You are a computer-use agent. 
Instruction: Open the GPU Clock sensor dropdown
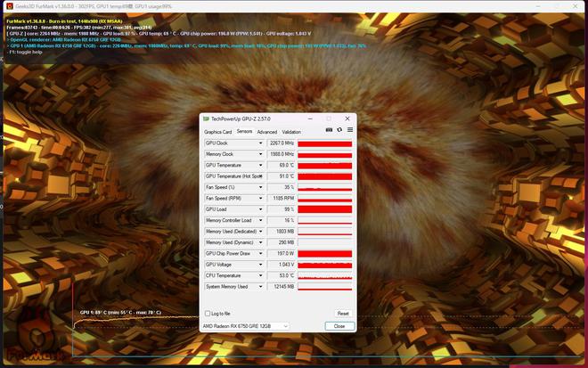[261, 143]
